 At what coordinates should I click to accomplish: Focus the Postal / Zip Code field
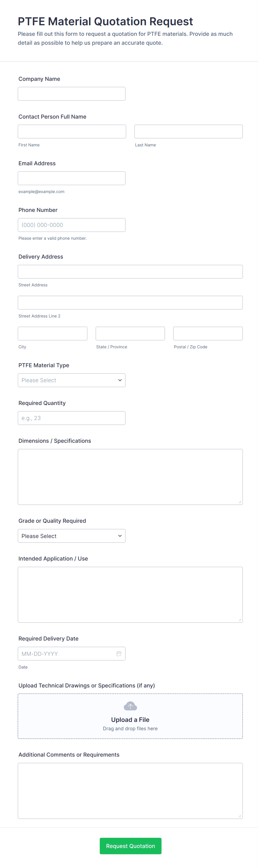point(208,333)
